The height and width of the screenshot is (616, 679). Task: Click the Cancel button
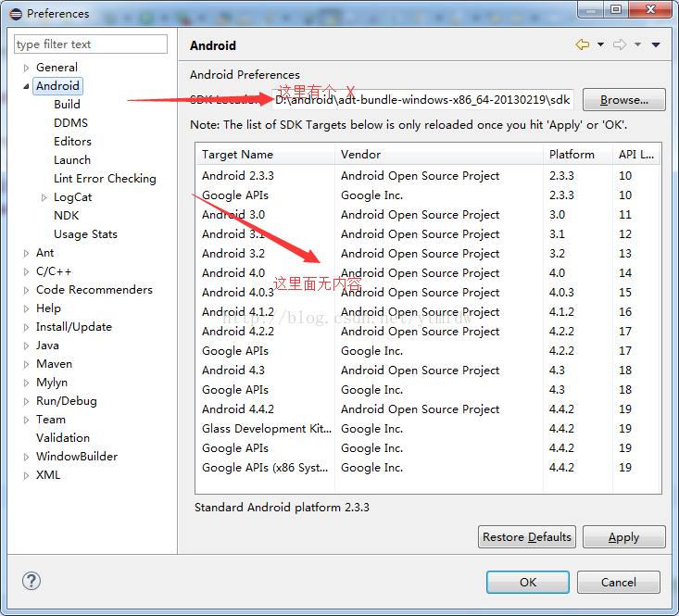(x=619, y=583)
